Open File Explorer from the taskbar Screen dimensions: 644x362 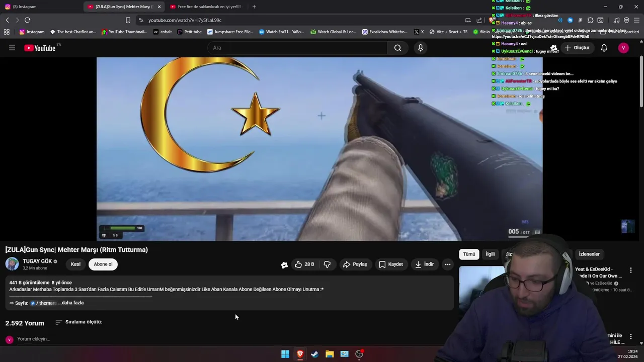click(330, 354)
